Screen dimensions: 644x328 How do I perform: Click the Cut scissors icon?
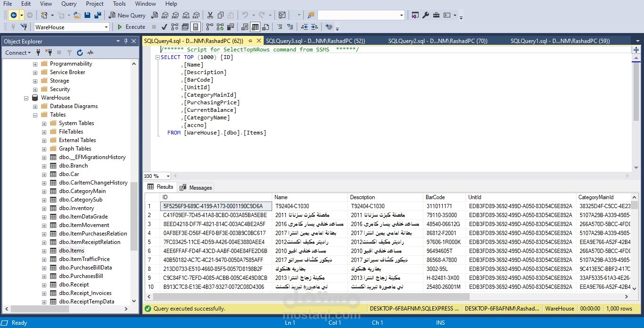210,15
